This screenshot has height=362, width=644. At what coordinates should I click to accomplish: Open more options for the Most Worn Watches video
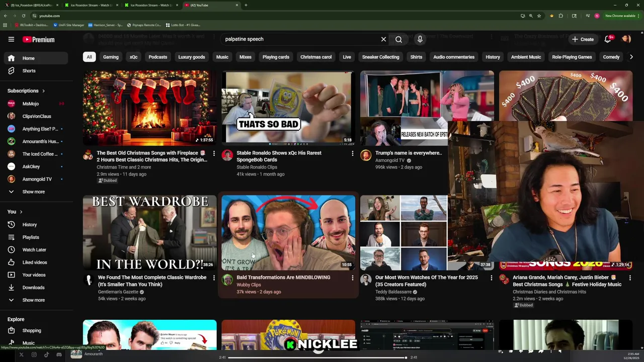[x=491, y=278]
